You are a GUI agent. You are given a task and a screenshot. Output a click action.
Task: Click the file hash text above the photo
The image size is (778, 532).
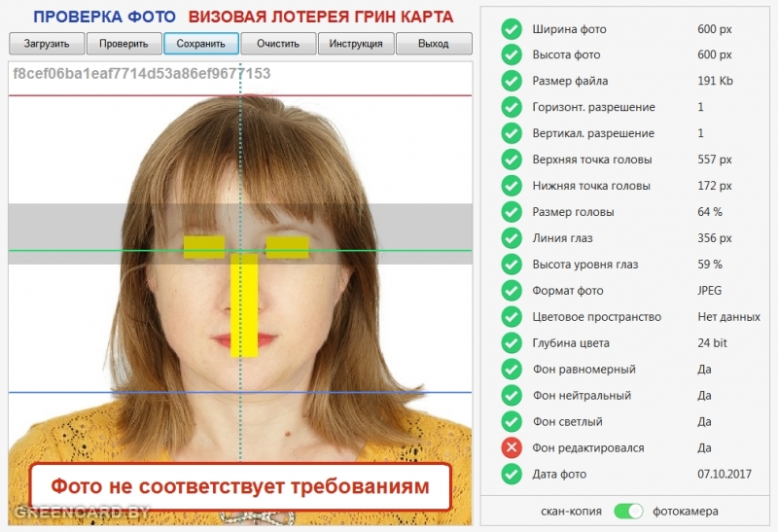click(x=142, y=74)
